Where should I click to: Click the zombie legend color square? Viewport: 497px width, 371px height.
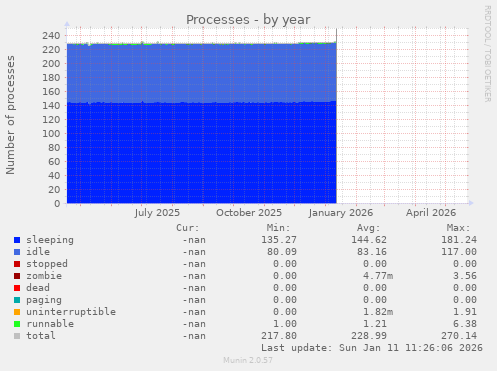[17, 276]
